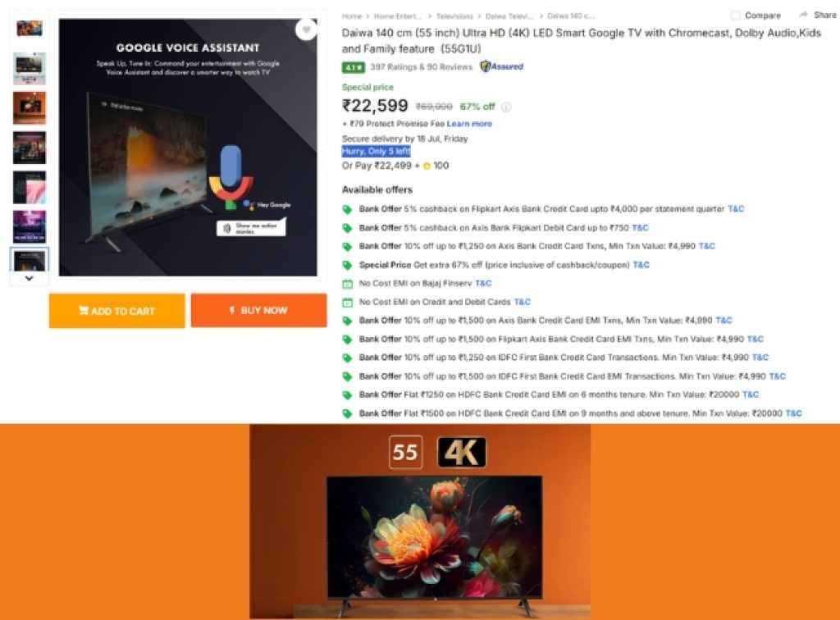The width and height of the screenshot is (840, 620).
Task: Open the Televisions breadcrumb
Action: [454, 16]
